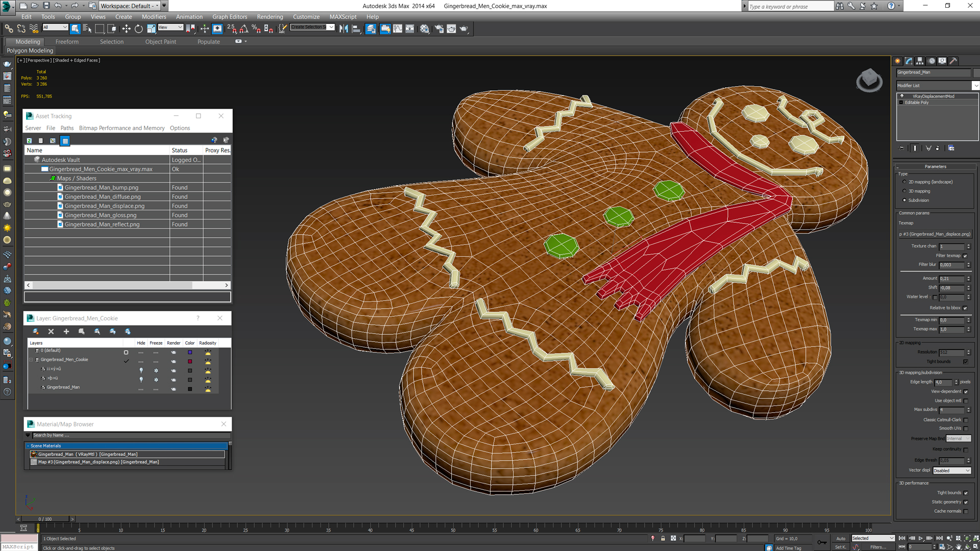Open Bitmap Performance and Memory menu in Asset Tracking

pos(121,128)
